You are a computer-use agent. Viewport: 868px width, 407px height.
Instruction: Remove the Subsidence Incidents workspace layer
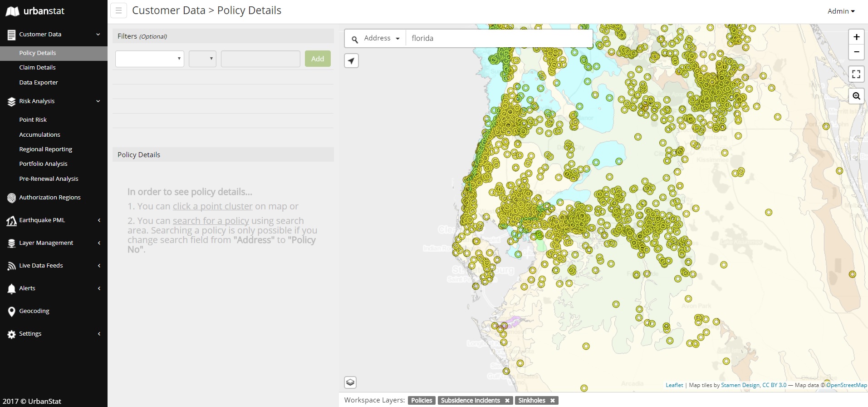[x=507, y=401]
